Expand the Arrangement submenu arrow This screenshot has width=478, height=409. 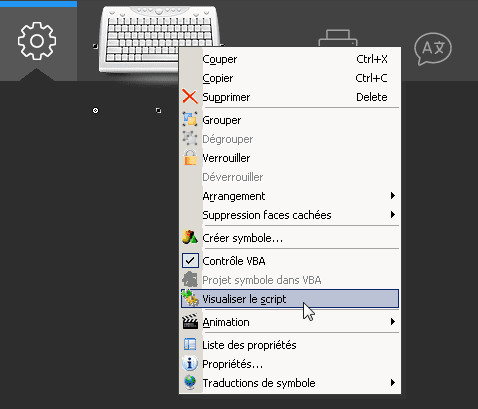click(x=393, y=196)
